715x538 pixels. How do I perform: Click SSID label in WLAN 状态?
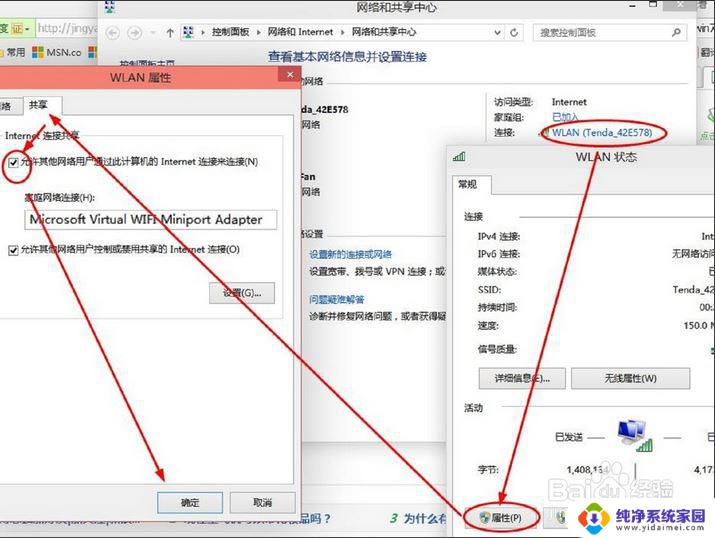[490, 290]
